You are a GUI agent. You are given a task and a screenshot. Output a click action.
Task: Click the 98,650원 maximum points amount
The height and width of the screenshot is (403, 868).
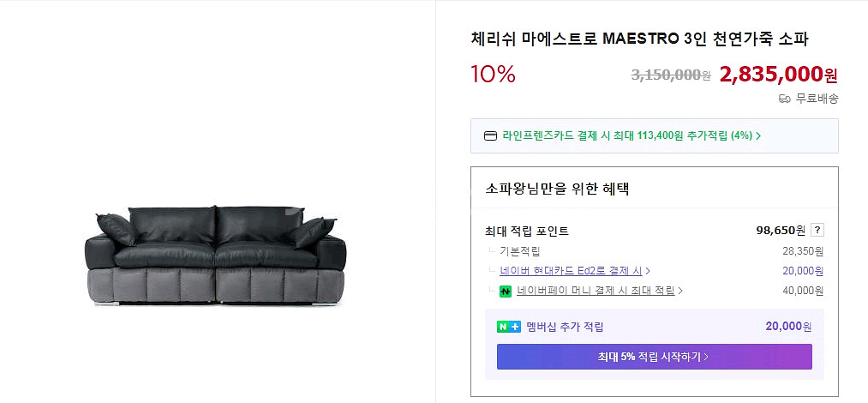pos(781,230)
